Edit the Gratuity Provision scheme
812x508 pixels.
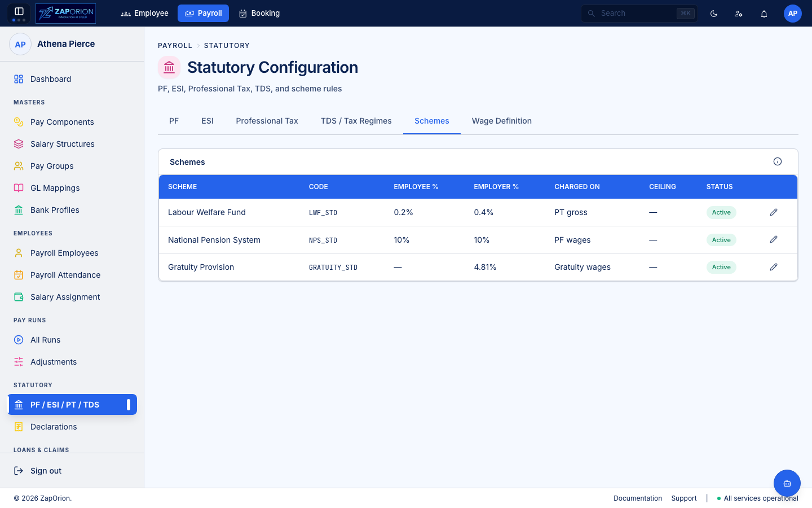pos(774,267)
